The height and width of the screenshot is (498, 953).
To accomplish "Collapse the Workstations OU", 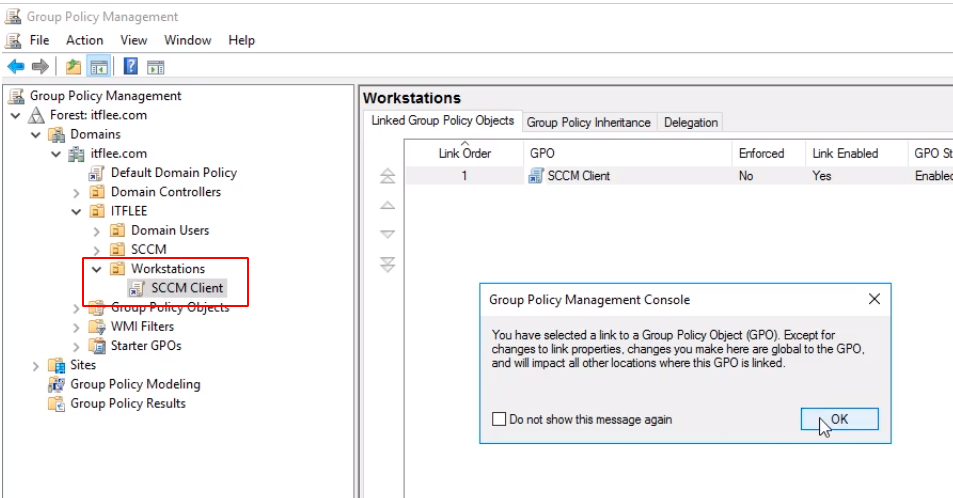I will 97,269.
